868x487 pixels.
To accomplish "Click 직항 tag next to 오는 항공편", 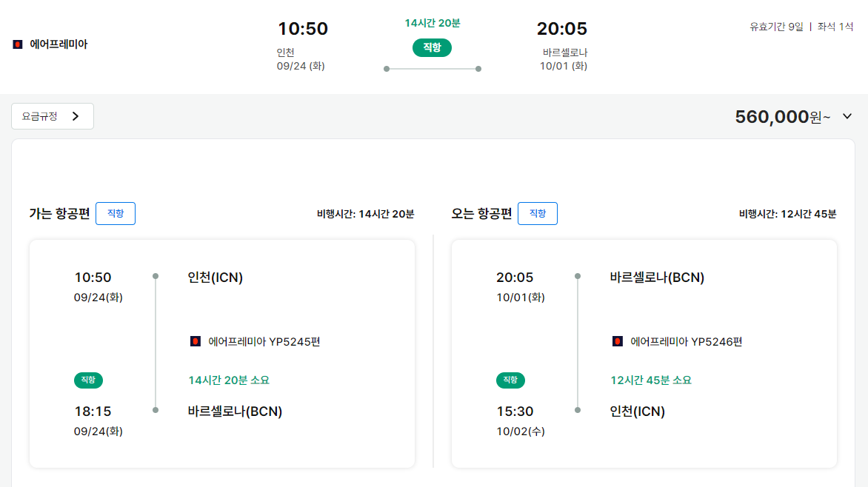I will (x=538, y=214).
